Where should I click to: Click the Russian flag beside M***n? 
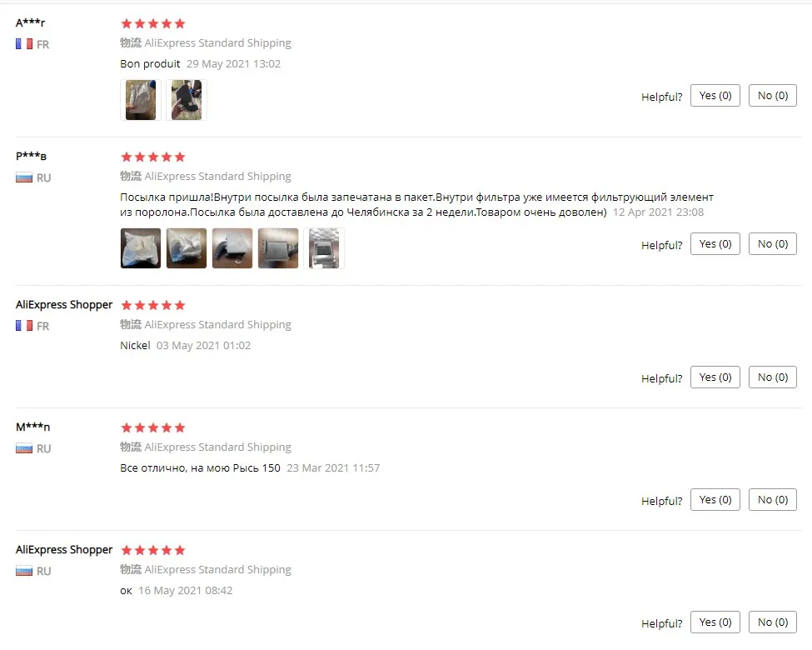pyautogui.click(x=24, y=448)
